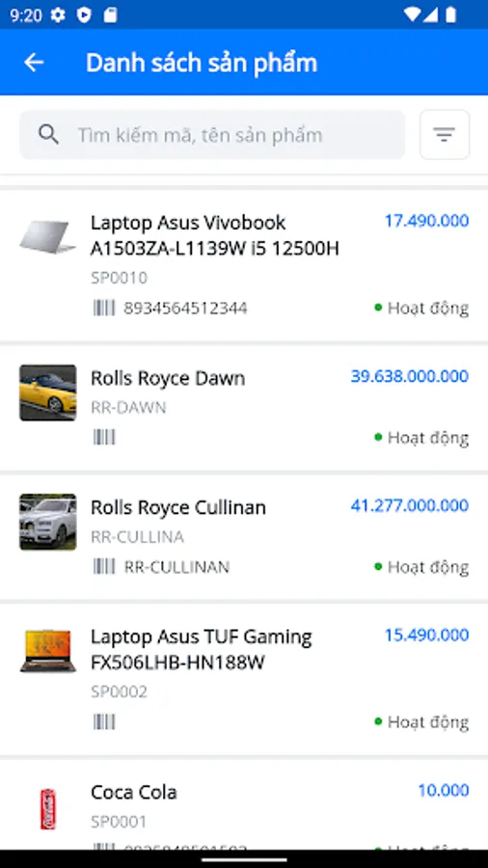This screenshot has width=488, height=868.
Task: Open settings gear in status bar
Action: tap(58, 14)
